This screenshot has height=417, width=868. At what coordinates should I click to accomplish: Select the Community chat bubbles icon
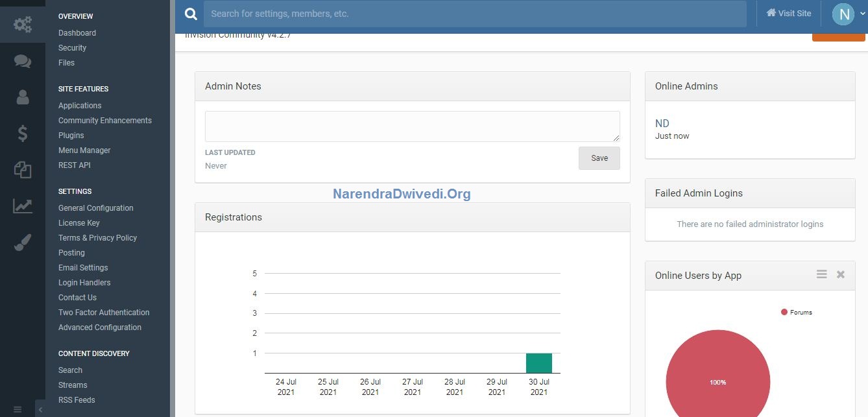(x=22, y=61)
